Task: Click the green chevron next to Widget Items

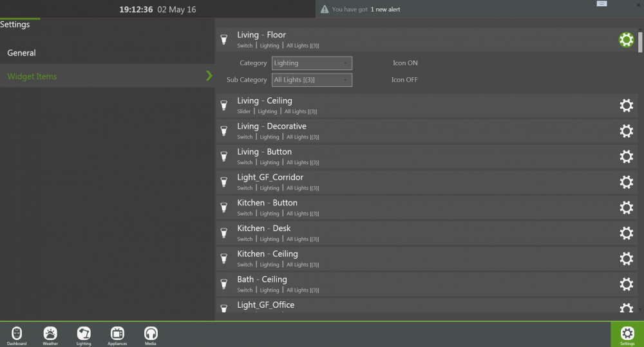Action: coord(209,76)
